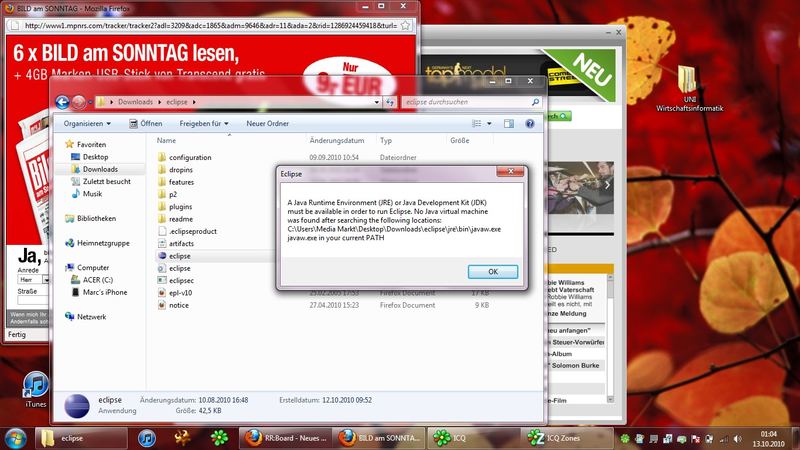Open Zuletzt besucht in sidebar

(x=107, y=181)
